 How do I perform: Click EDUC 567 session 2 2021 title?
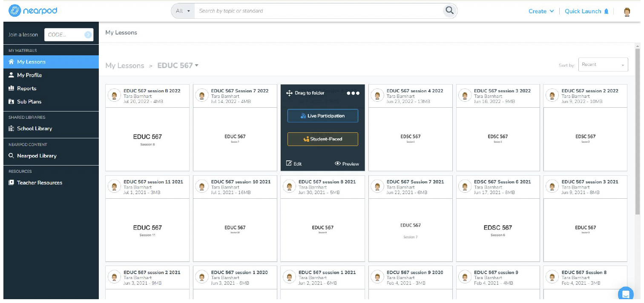point(152,272)
